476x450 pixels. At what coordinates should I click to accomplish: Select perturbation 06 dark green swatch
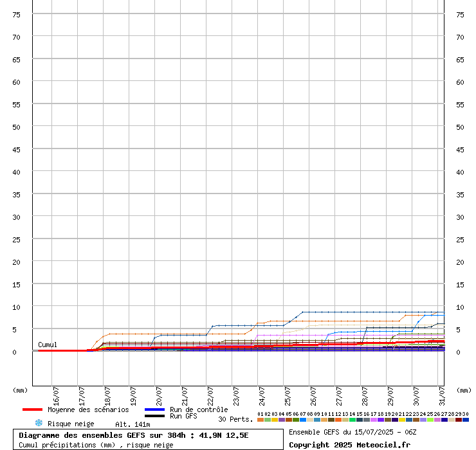[296, 420]
